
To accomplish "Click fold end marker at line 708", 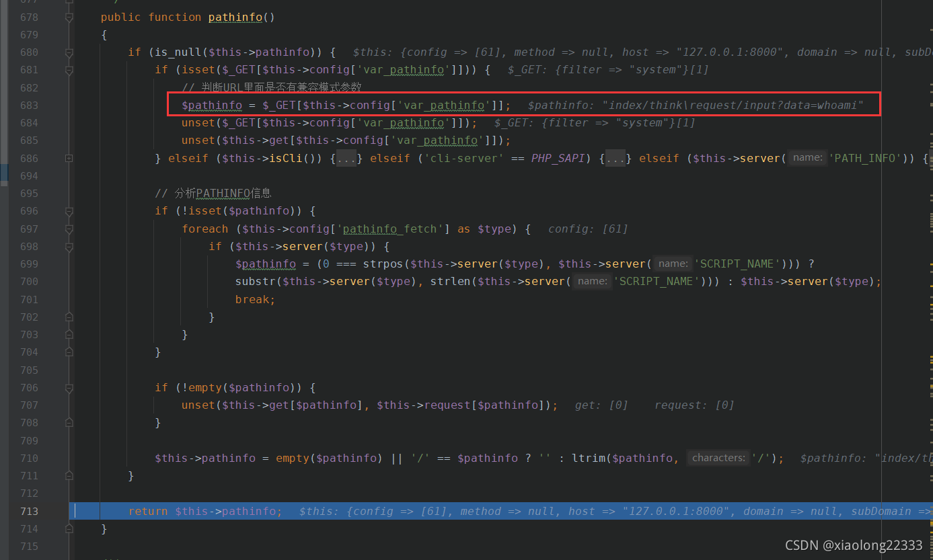I will tap(69, 423).
